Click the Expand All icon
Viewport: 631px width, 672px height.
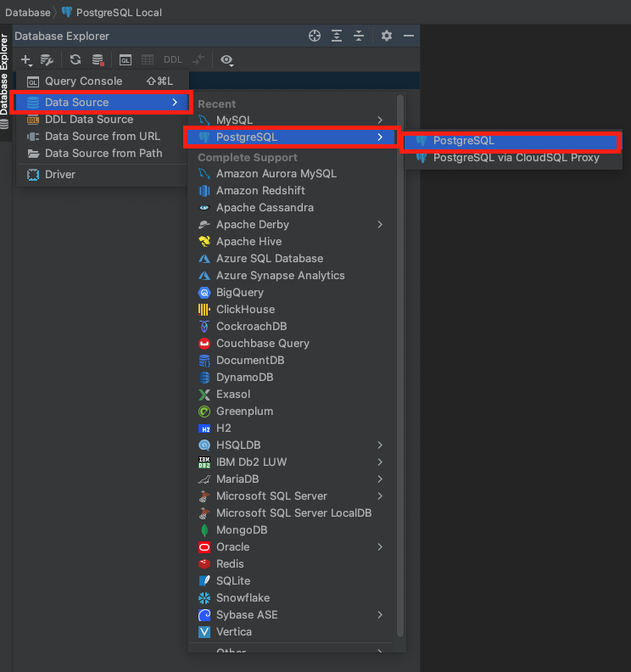tap(337, 36)
